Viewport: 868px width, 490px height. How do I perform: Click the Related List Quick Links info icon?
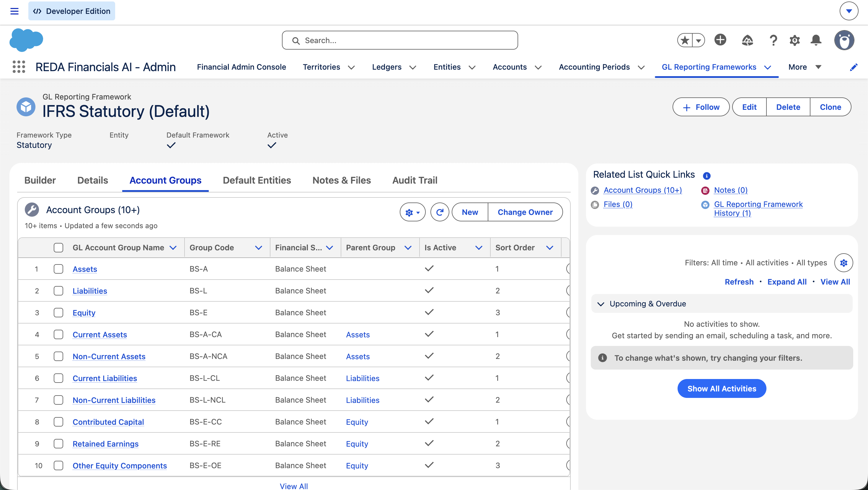707,176
